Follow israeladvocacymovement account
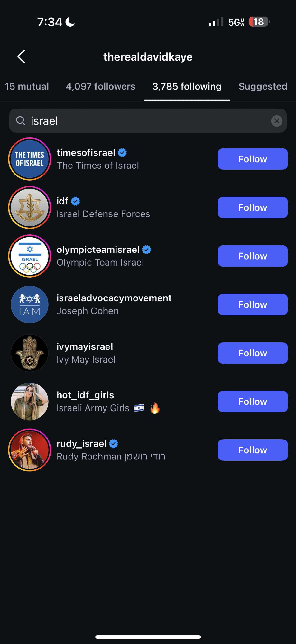The image size is (296, 644). point(253,305)
